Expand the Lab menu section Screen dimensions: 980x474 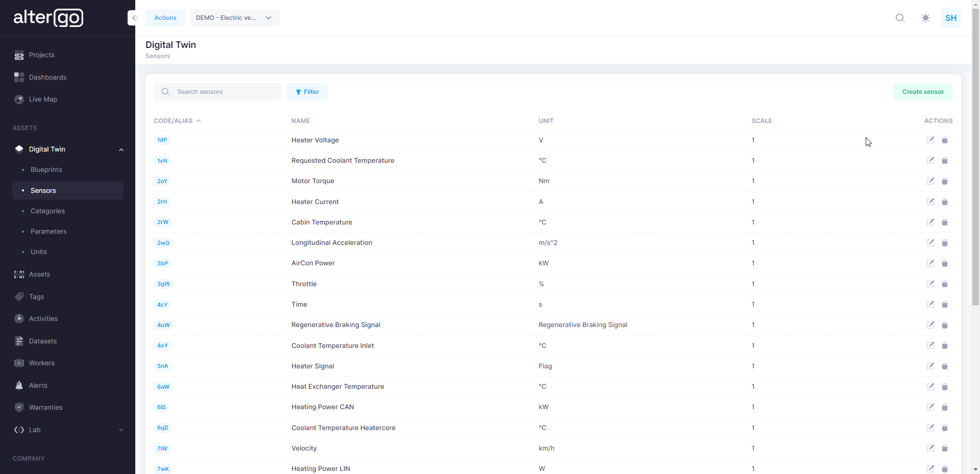click(121, 430)
